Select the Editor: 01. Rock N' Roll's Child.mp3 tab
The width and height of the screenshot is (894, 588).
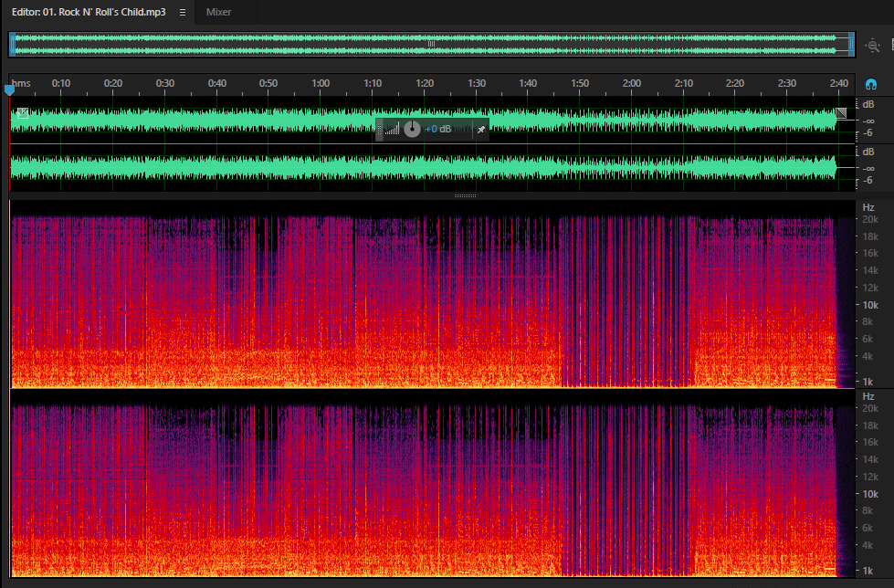pyautogui.click(x=89, y=12)
